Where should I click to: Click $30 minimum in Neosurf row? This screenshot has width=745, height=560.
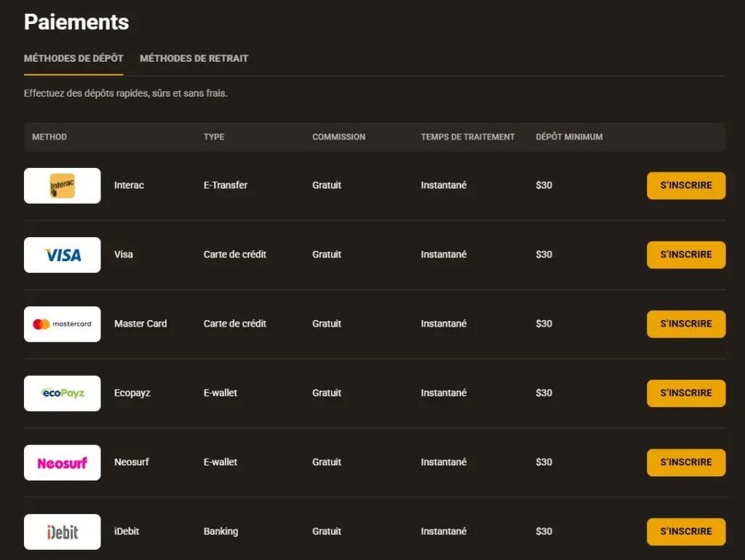[544, 462]
